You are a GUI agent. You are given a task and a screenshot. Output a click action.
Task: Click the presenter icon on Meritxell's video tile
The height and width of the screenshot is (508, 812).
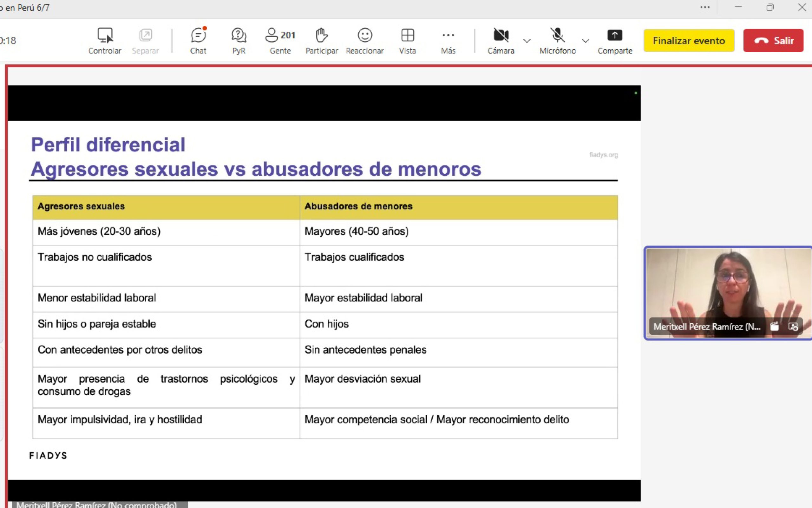point(793,326)
